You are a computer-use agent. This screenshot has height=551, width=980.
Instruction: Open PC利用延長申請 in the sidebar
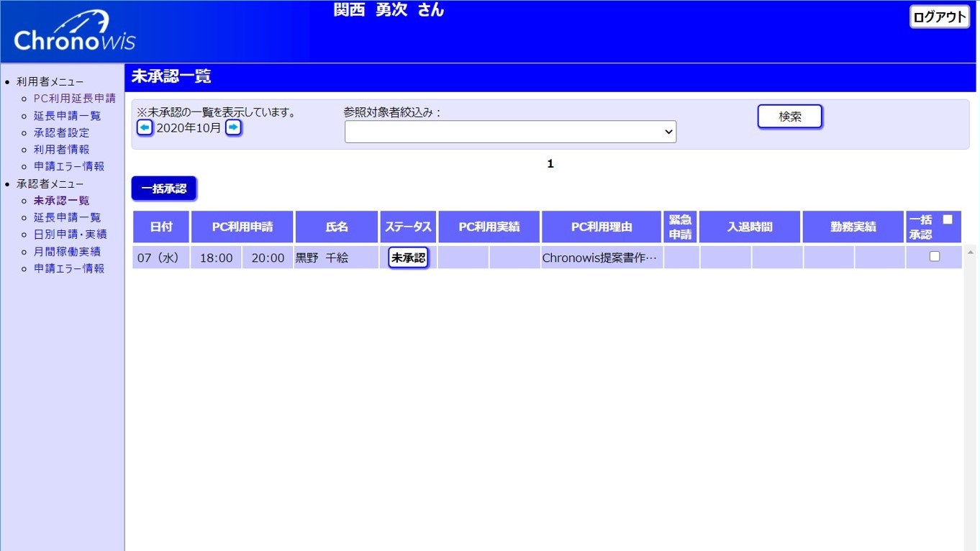point(74,99)
